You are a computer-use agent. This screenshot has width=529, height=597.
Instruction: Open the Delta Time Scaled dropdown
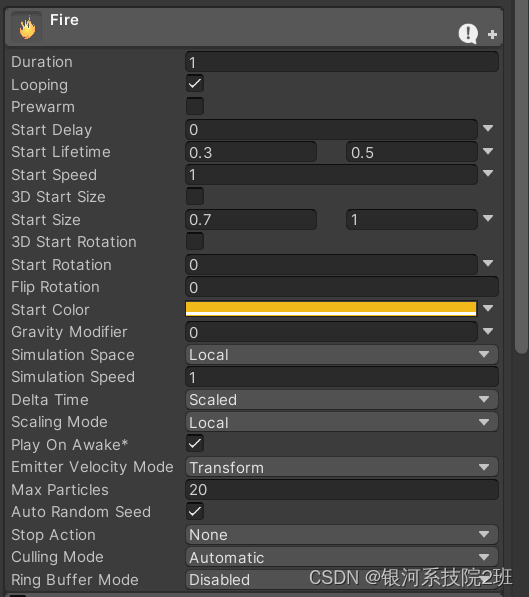click(x=342, y=399)
